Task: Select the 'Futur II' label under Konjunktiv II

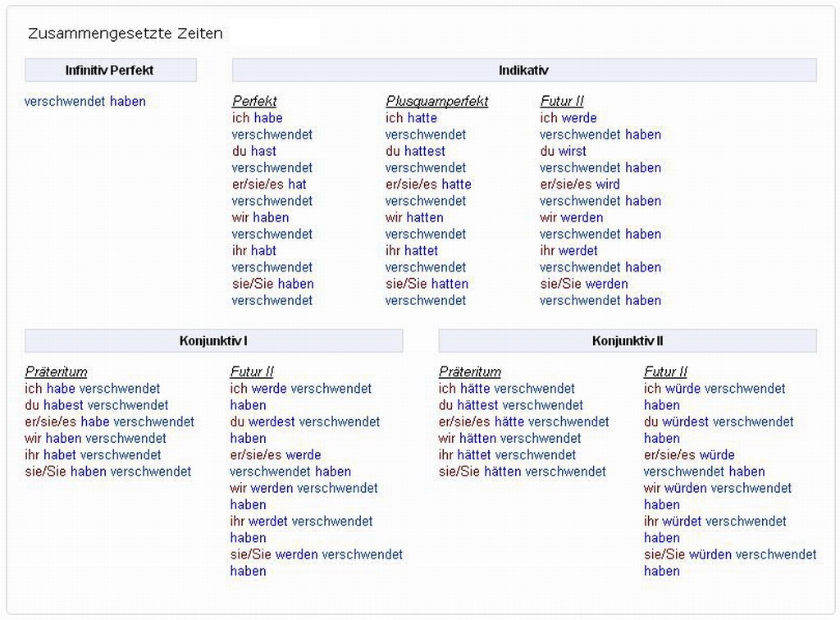Action: [x=665, y=372]
